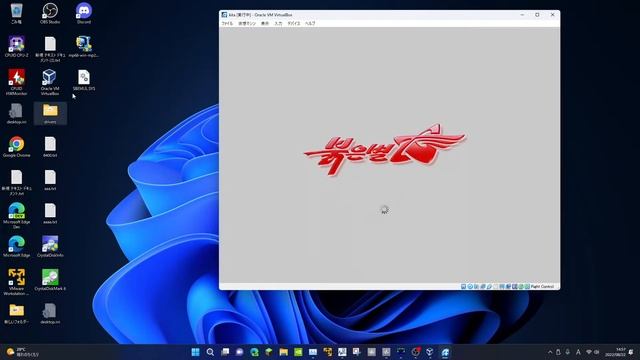Click the VirtualBox window title bar icon
This screenshot has height=360, width=640.
[x=224, y=15]
